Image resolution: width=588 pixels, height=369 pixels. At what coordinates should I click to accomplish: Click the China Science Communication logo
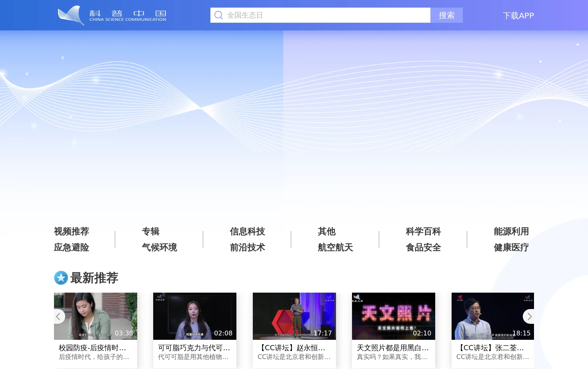[x=112, y=15]
